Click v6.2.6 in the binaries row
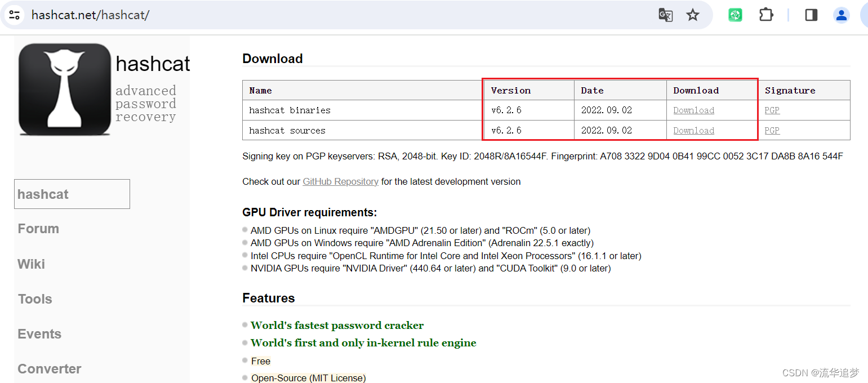 [506, 110]
